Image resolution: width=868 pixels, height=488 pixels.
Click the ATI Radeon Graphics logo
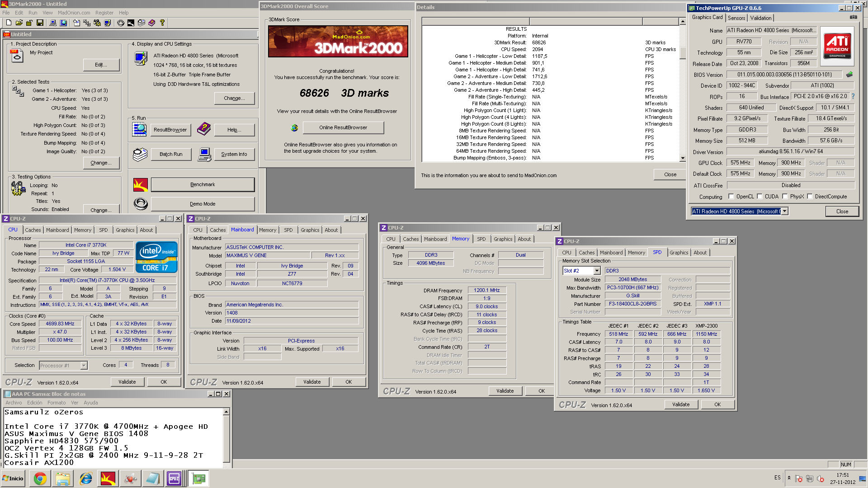point(837,47)
